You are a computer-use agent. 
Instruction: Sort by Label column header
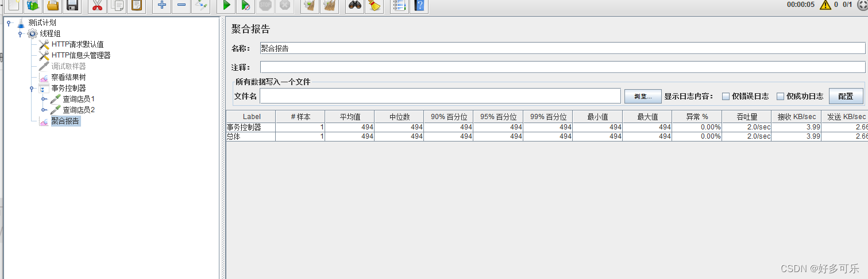(251, 116)
